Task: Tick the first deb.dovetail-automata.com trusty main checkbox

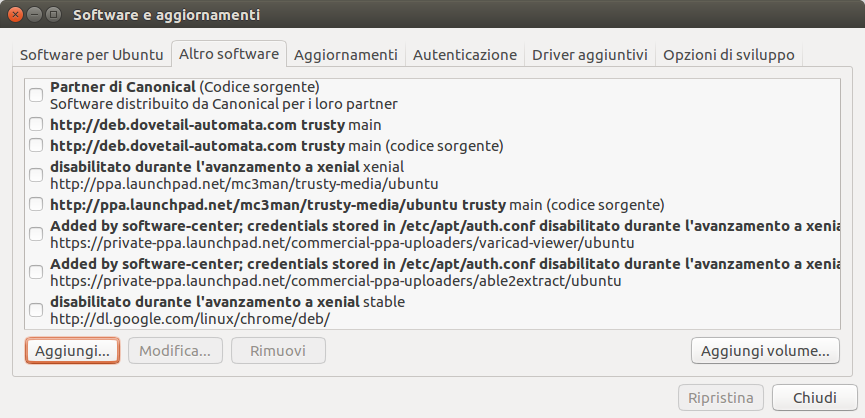Action: coord(36,124)
